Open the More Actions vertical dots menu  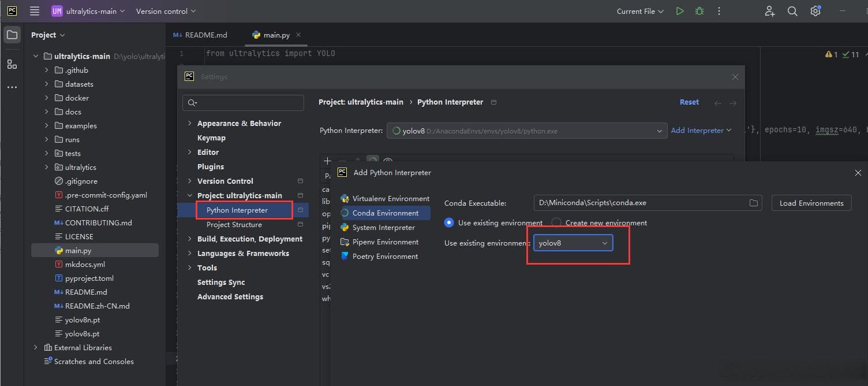[719, 11]
